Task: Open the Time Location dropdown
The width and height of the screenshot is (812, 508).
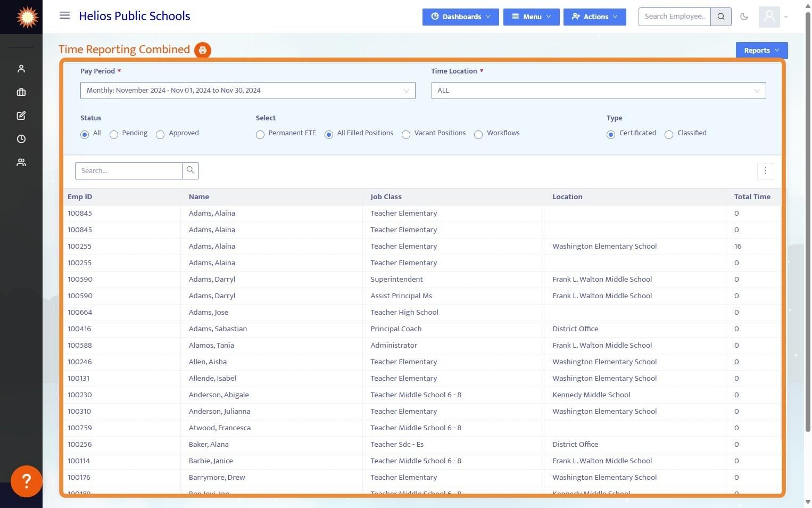Action: [x=599, y=91]
